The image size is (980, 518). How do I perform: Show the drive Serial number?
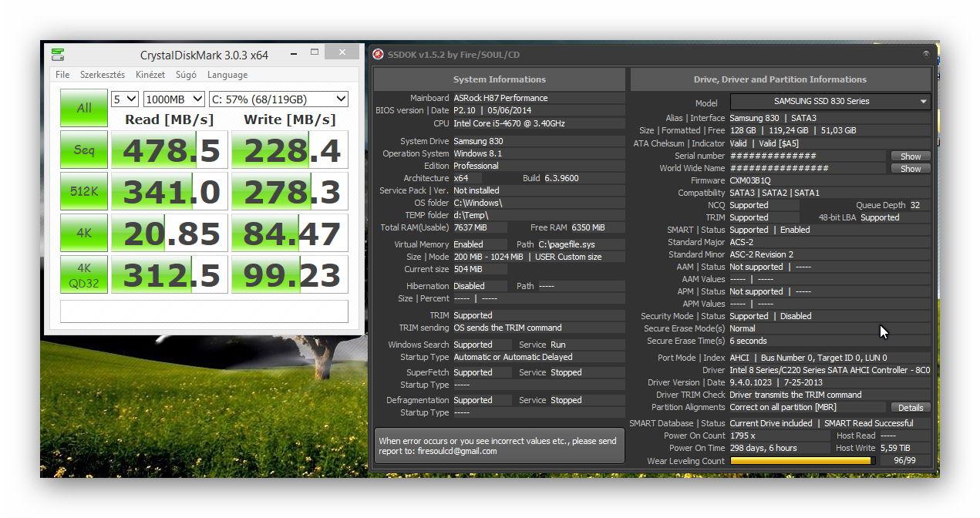click(911, 156)
